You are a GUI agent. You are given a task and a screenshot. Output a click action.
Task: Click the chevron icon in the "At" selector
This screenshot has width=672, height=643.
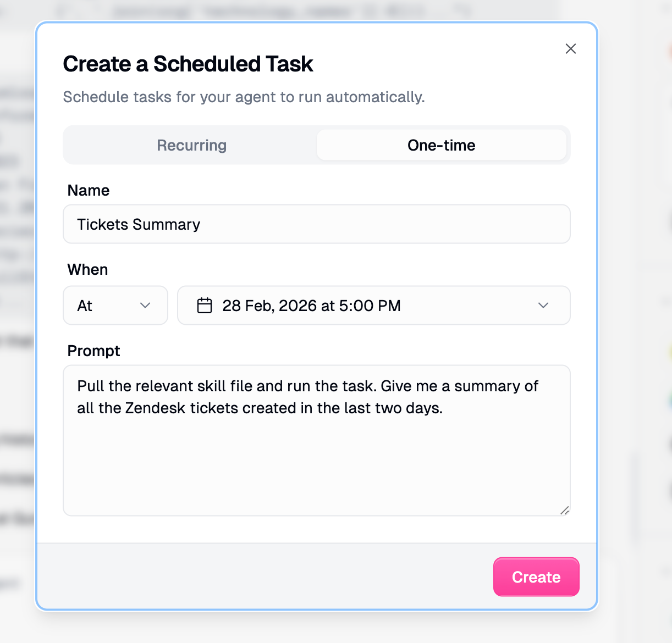[146, 306]
